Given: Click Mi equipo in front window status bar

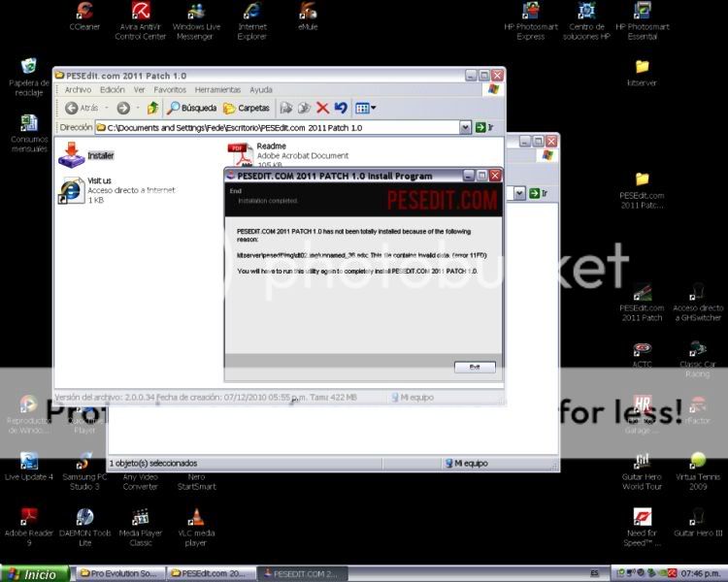Looking at the screenshot, I should (413, 398).
